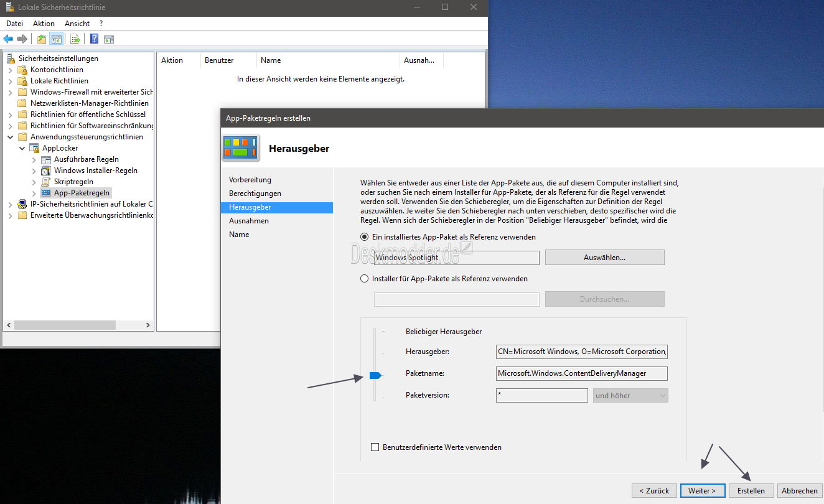Click the AppLocker node icon
824x504 pixels.
(x=34, y=148)
